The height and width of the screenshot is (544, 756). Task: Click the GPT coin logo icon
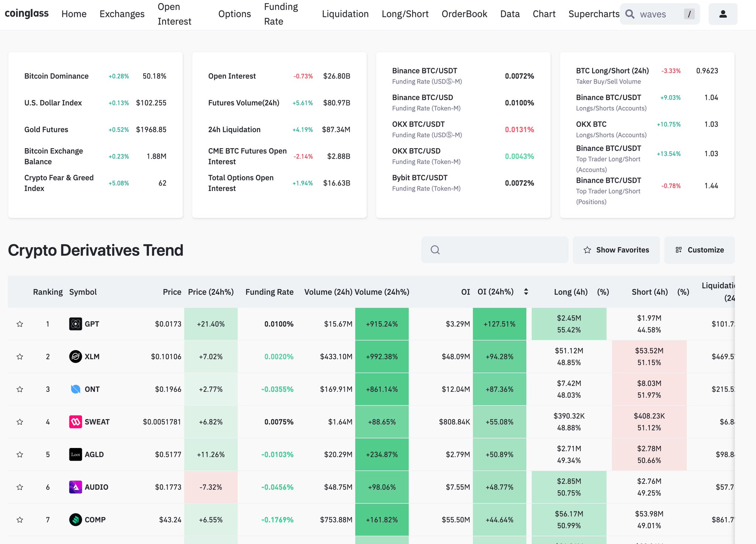[76, 324]
